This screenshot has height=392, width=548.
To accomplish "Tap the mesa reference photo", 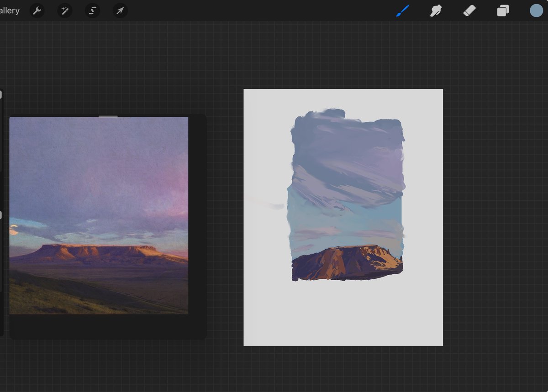I will 99,215.
